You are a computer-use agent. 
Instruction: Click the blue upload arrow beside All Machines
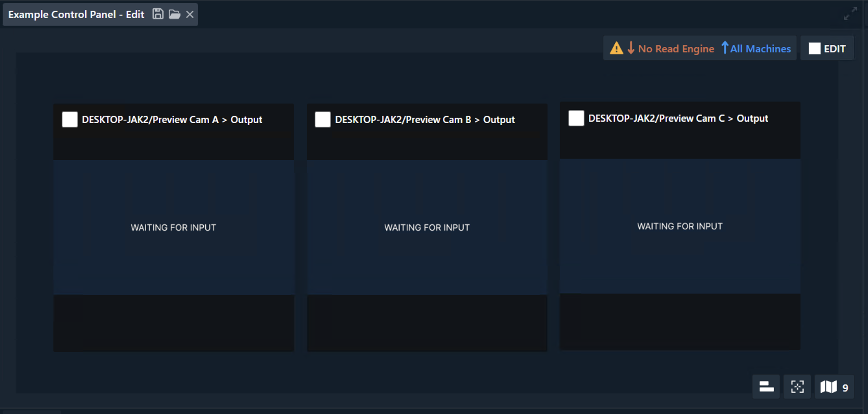coord(725,48)
